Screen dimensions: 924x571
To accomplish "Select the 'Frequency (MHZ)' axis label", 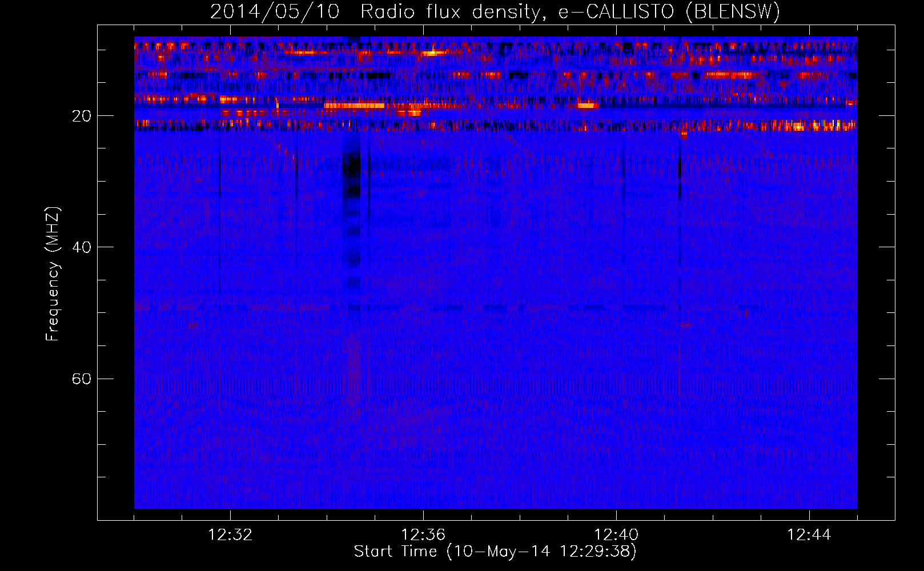I will [x=53, y=274].
